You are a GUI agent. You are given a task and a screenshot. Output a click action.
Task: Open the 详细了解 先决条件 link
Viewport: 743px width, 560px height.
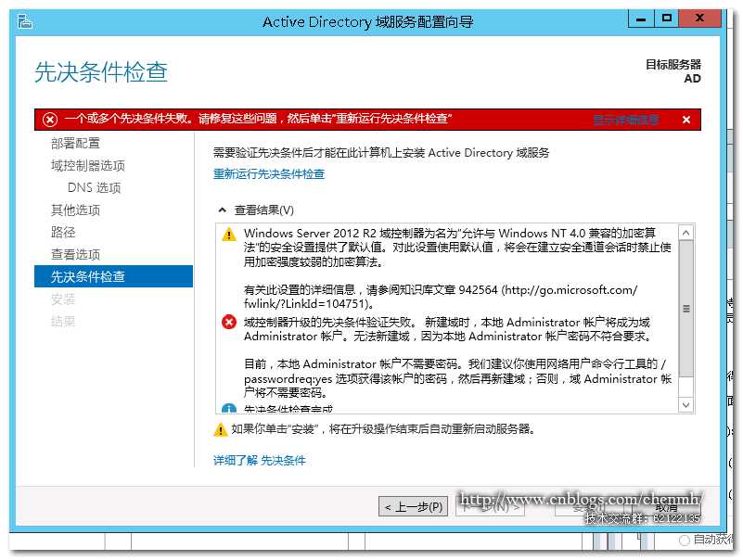coord(259,460)
